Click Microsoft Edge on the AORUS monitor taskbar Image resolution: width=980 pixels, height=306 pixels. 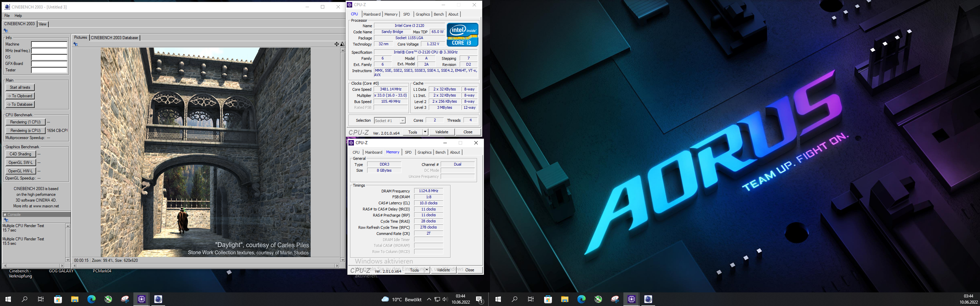581,299
